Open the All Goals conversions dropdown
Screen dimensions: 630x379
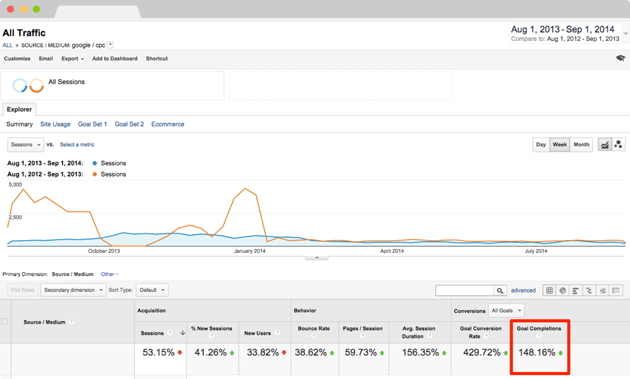506,311
